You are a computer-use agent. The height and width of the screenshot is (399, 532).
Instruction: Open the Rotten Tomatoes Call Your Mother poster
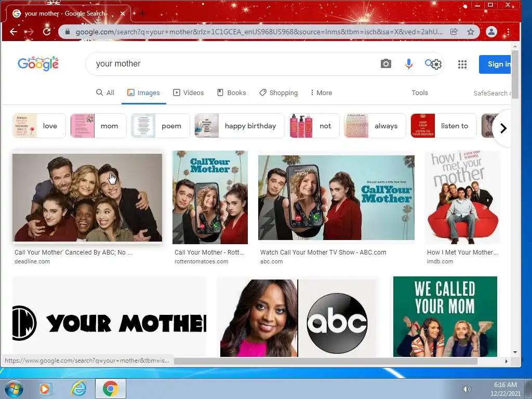click(210, 197)
